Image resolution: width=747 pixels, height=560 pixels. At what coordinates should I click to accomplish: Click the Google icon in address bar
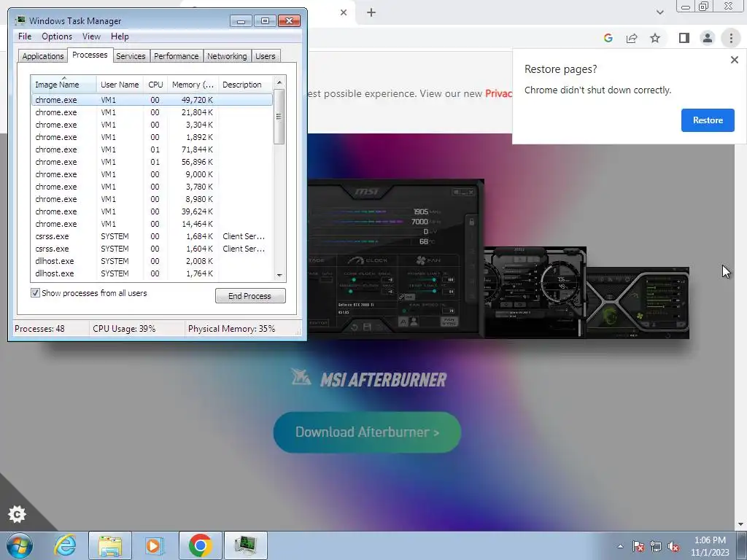608,38
